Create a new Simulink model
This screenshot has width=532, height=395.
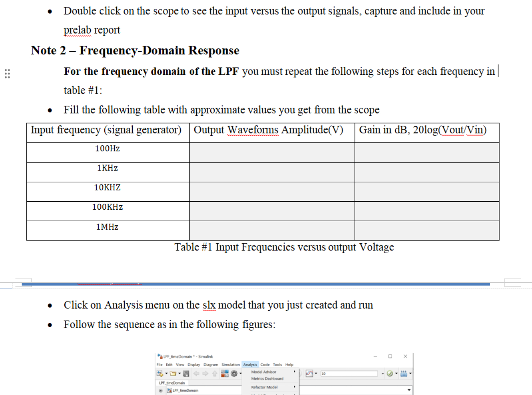click(159, 373)
